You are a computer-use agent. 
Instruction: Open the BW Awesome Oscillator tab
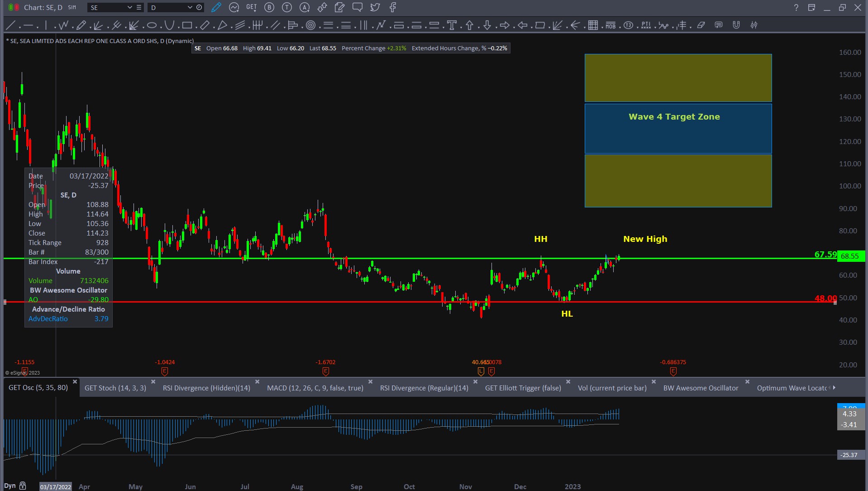click(x=701, y=388)
